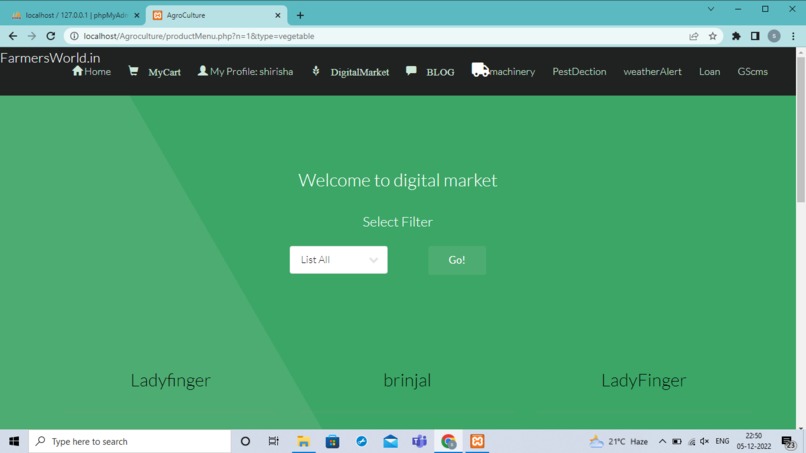Open the BLOG link

pyautogui.click(x=440, y=73)
